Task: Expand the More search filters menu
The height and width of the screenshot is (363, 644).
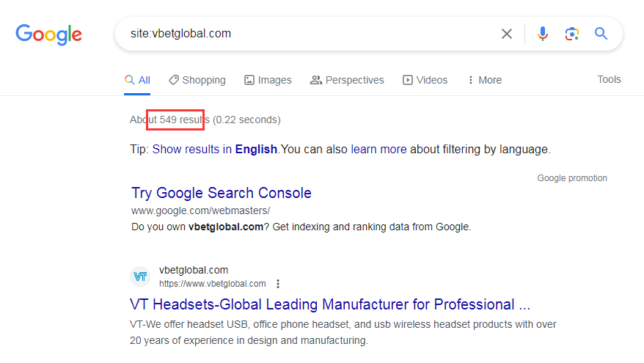Action: click(485, 80)
